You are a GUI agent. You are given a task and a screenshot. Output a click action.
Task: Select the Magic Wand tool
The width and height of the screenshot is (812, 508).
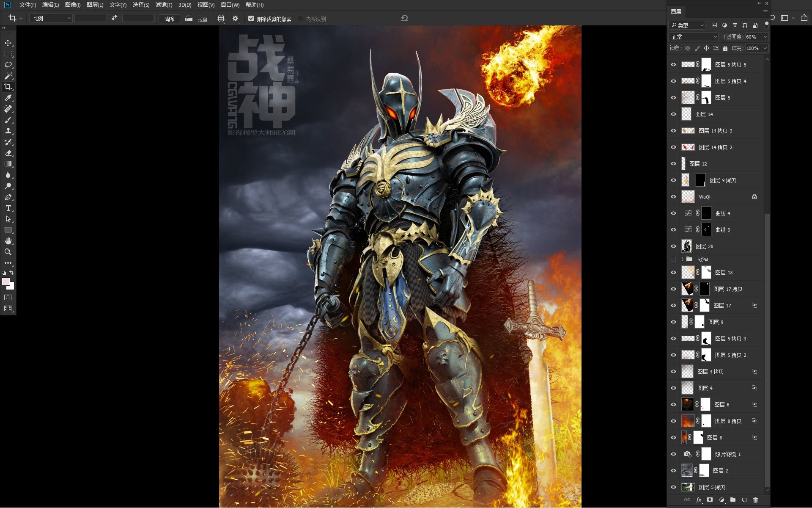[x=8, y=76]
